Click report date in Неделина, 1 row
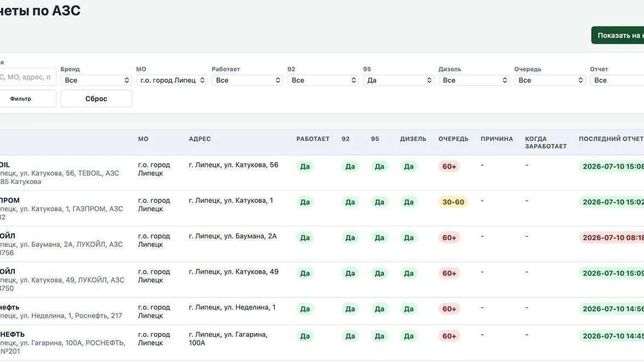Image resolution: width=644 pixels, height=362 pixels. pos(612,309)
